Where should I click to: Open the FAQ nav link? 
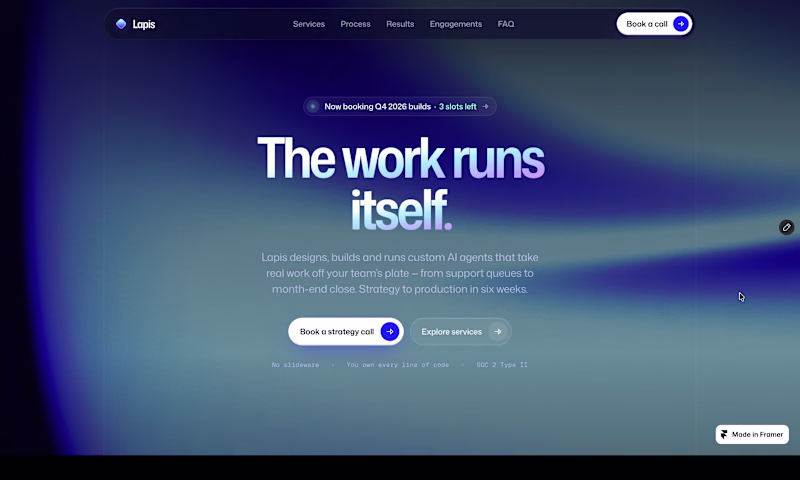point(506,24)
